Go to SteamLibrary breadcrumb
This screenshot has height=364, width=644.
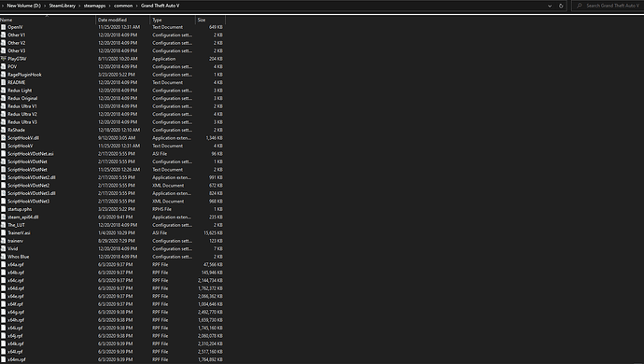point(62,6)
